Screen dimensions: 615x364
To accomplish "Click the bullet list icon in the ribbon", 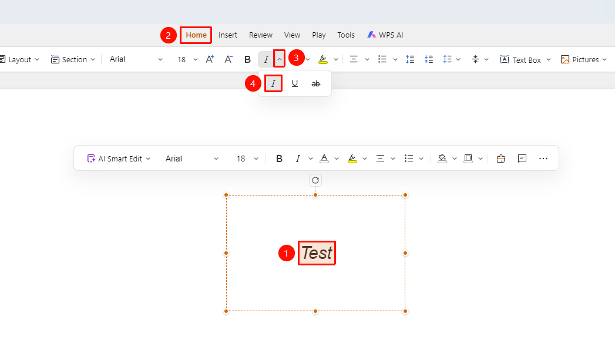I will pyautogui.click(x=382, y=59).
